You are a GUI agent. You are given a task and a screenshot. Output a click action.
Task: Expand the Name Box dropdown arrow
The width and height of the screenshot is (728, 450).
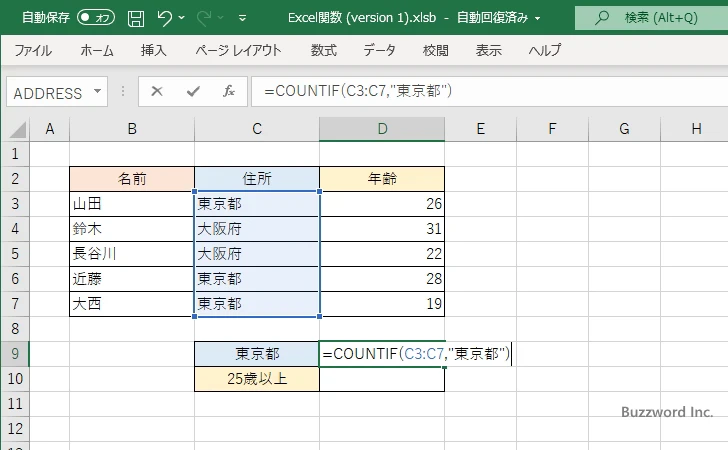[x=98, y=92]
